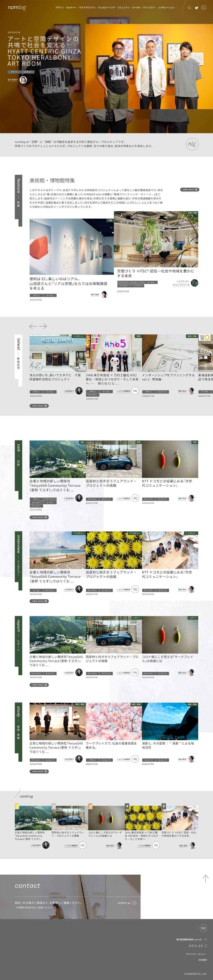Viewport: 213px width, 980px height.
Task: Click back to top arrow icon
Action: pos(205,879)
